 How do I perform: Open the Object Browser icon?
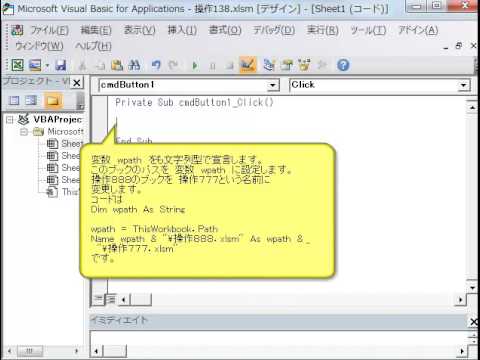pyautogui.click(x=304, y=65)
